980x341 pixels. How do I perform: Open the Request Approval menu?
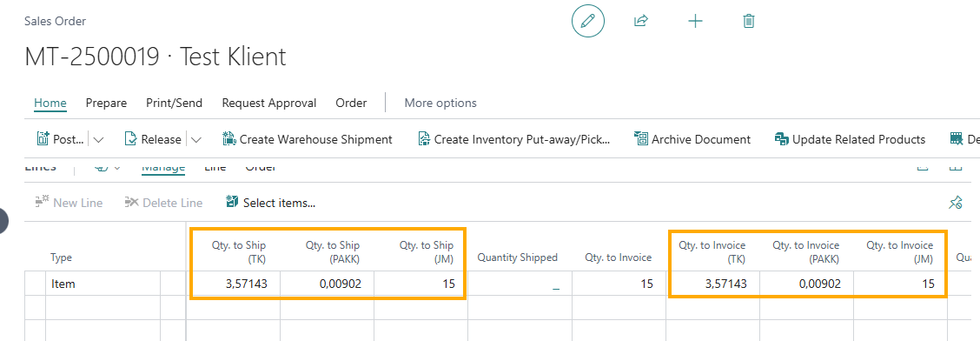coord(269,104)
